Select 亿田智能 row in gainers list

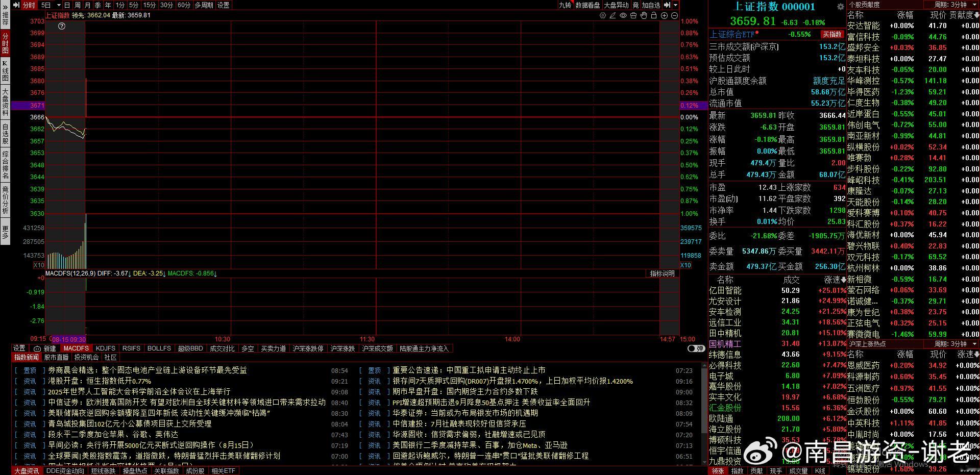point(777,290)
